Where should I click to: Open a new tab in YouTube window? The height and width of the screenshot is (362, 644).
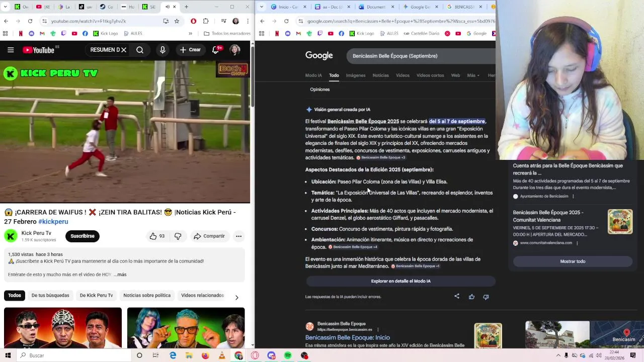pyautogui.click(x=186, y=7)
